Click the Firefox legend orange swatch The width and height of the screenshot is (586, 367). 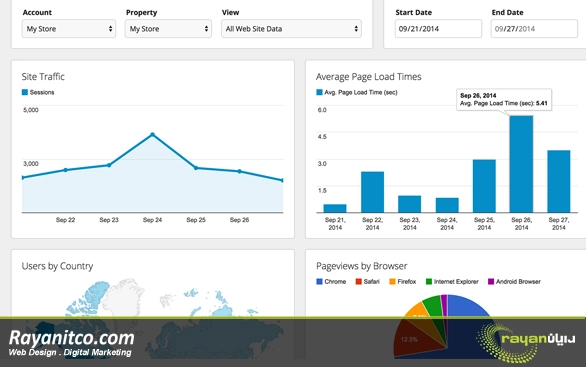[392, 281]
